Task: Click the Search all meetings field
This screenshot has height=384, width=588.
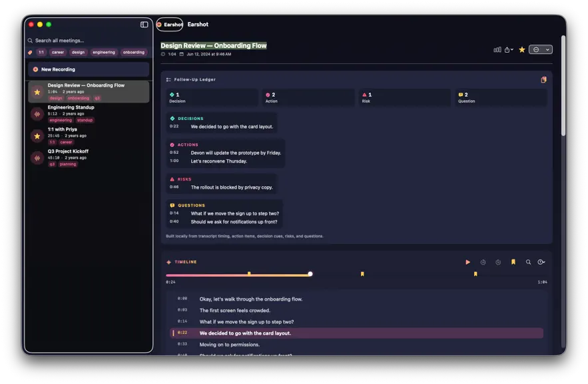Action: (89, 41)
